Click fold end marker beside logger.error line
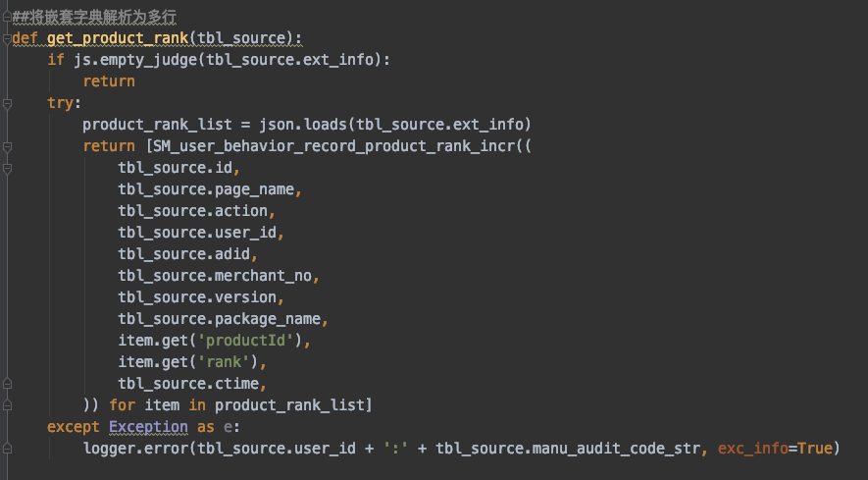This screenshot has width=868, height=480. [x=7, y=449]
